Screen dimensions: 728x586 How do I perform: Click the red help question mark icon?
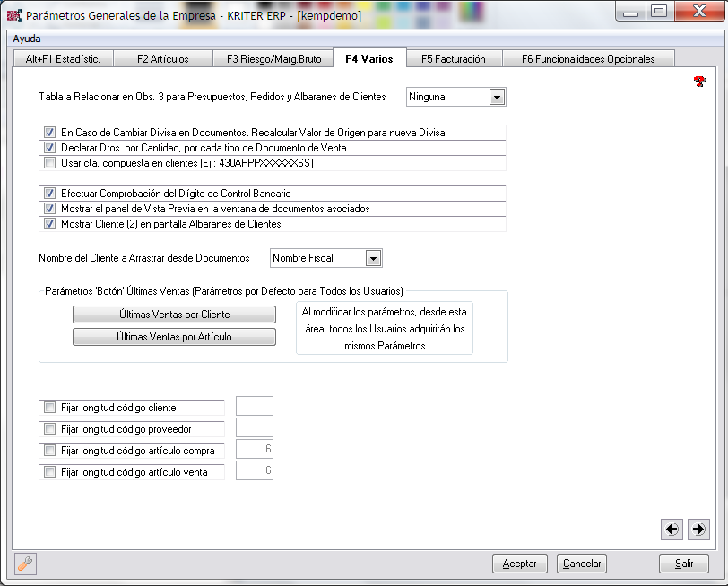(x=700, y=82)
